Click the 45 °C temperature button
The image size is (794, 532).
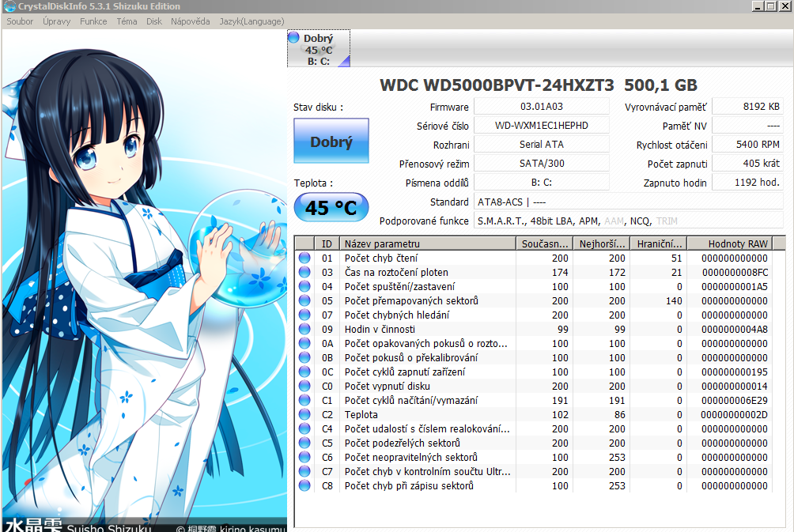[x=331, y=208]
